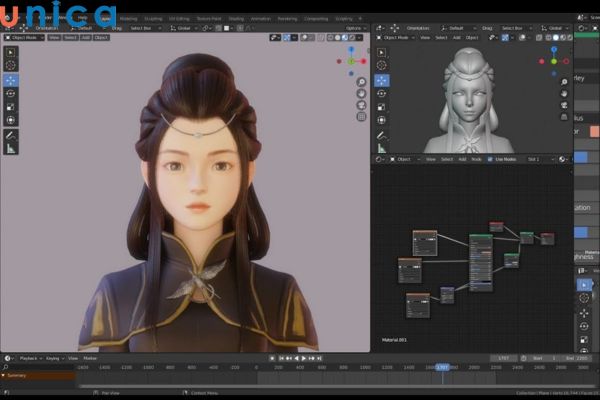Select the Rotate tool in left viewport

pos(11,93)
